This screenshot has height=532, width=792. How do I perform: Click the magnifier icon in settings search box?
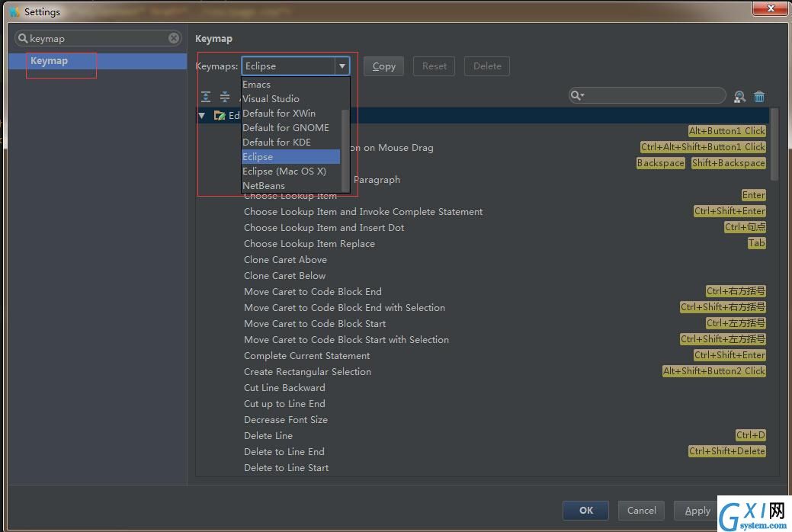22,38
